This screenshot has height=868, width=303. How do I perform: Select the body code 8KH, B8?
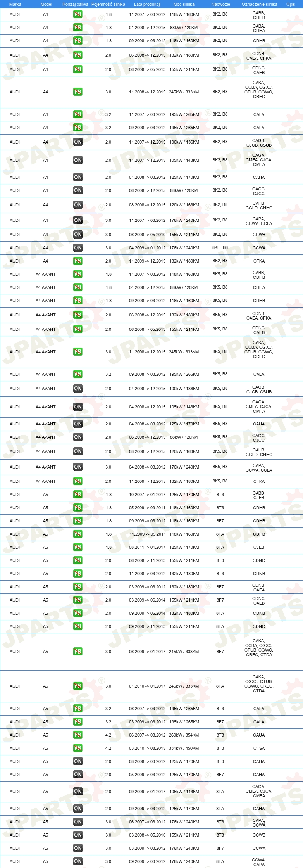[x=220, y=247]
